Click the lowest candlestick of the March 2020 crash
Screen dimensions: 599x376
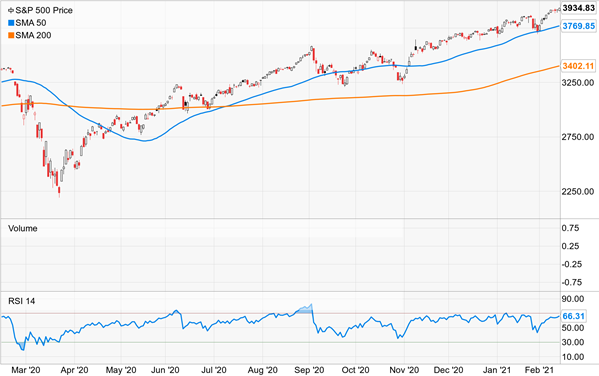[59, 190]
